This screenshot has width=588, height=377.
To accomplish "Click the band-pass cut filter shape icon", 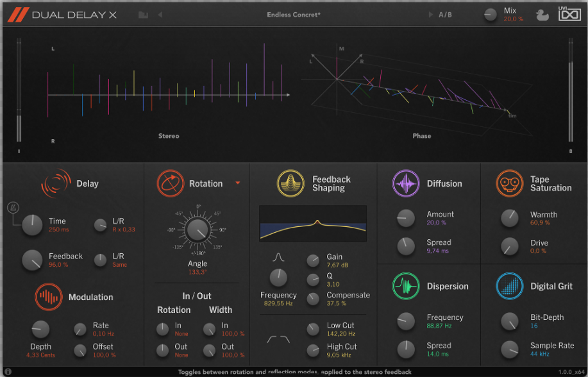I will [x=278, y=339].
